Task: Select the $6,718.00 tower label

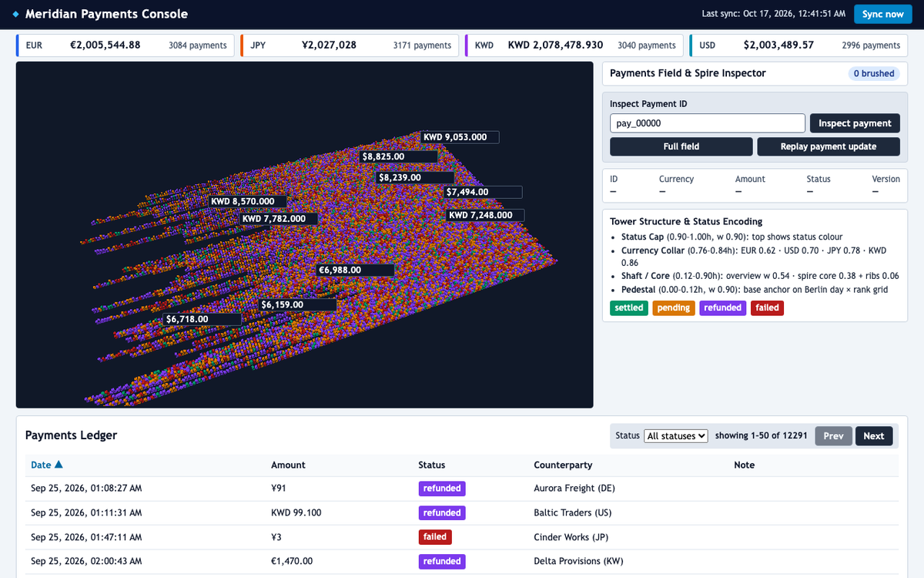Action: click(203, 319)
